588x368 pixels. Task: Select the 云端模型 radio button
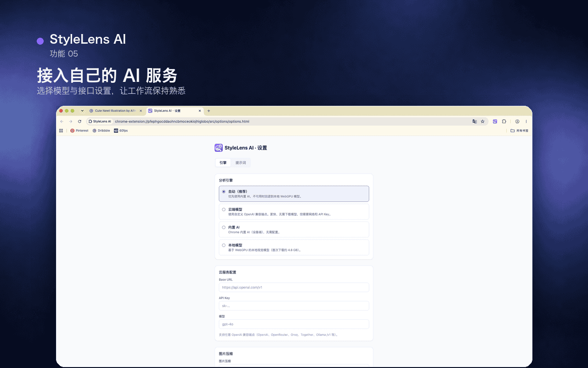(224, 209)
